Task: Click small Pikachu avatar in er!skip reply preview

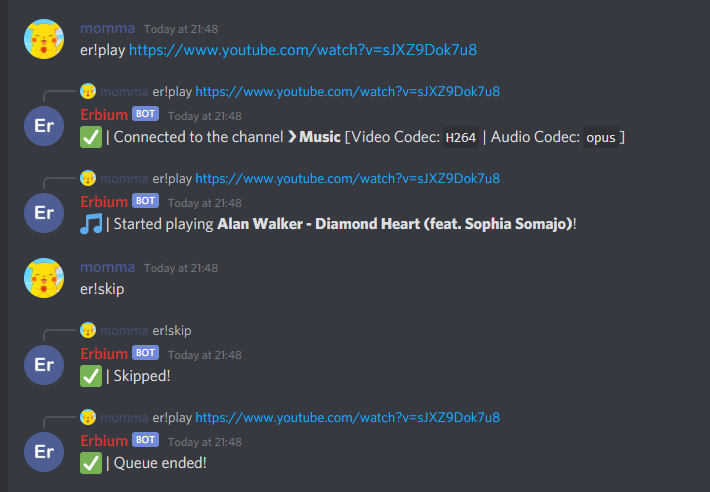Action: [88, 330]
